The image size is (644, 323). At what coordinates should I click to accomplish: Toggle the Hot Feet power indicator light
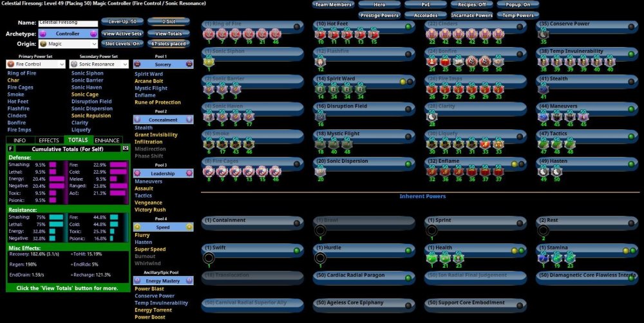(x=408, y=26)
